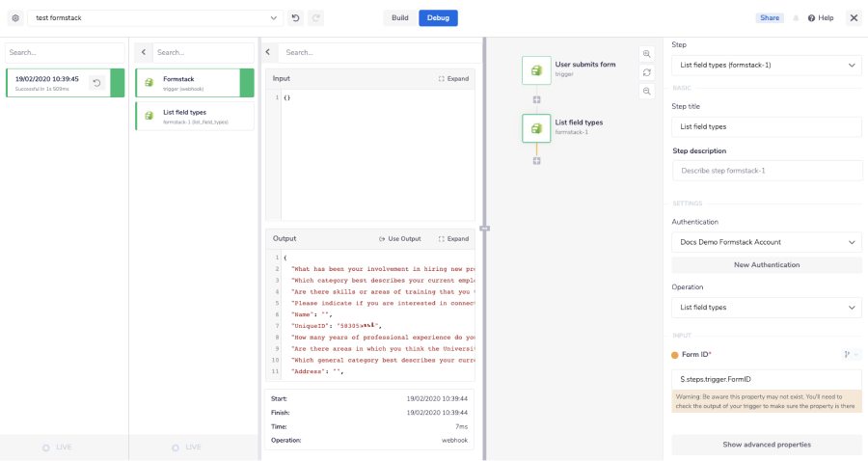Collapse the step list with back chevron
The height and width of the screenshot is (461, 868).
143,52
